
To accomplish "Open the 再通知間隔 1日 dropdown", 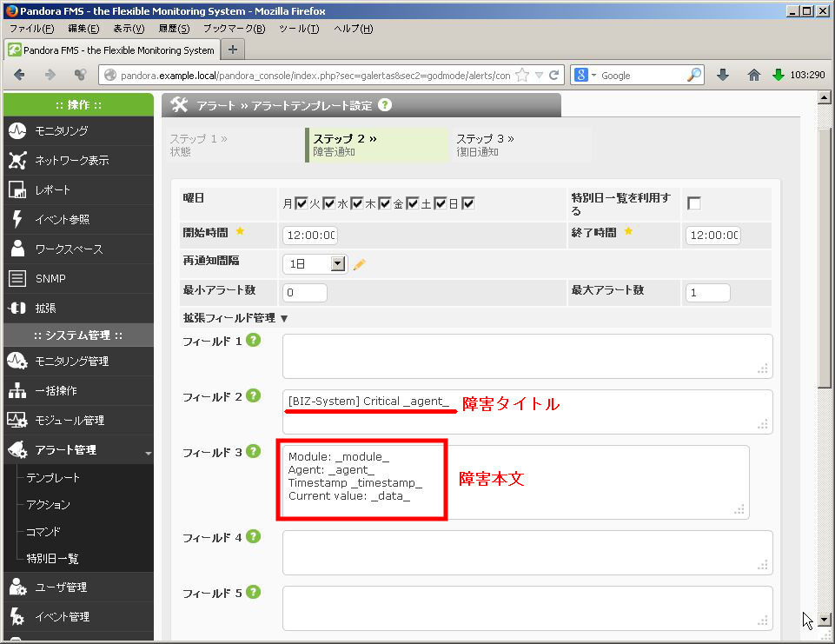I will click(x=315, y=263).
